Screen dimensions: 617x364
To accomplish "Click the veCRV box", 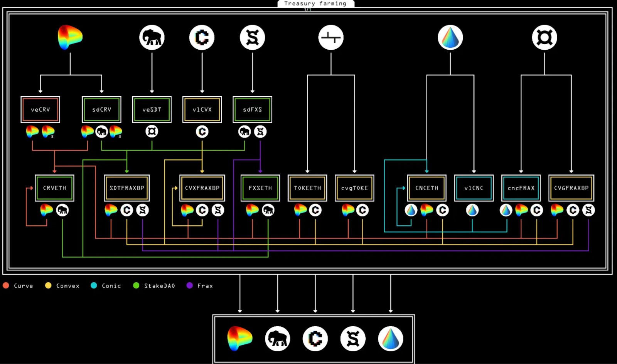I will tap(40, 110).
